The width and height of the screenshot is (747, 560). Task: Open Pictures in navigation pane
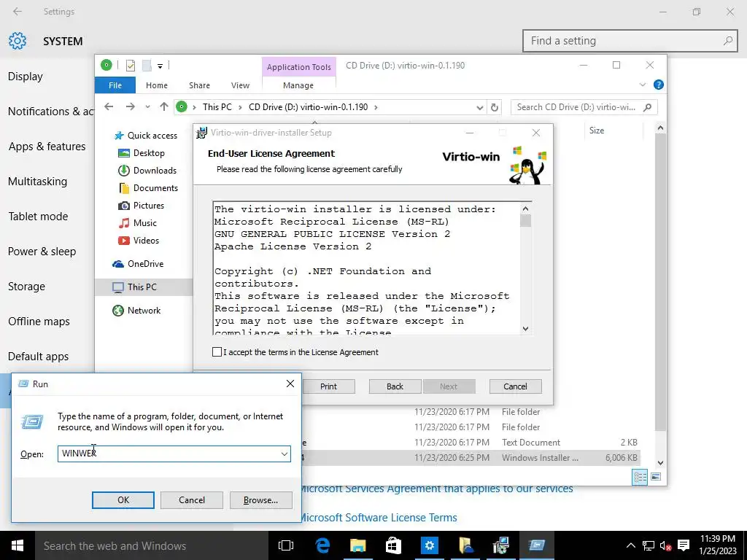tap(141, 205)
